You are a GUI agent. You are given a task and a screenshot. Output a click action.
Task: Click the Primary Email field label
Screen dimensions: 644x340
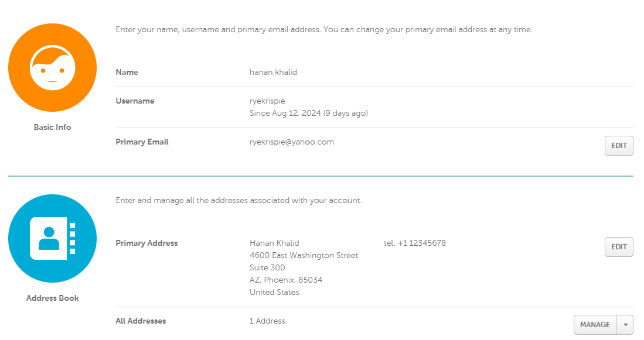pyautogui.click(x=142, y=142)
